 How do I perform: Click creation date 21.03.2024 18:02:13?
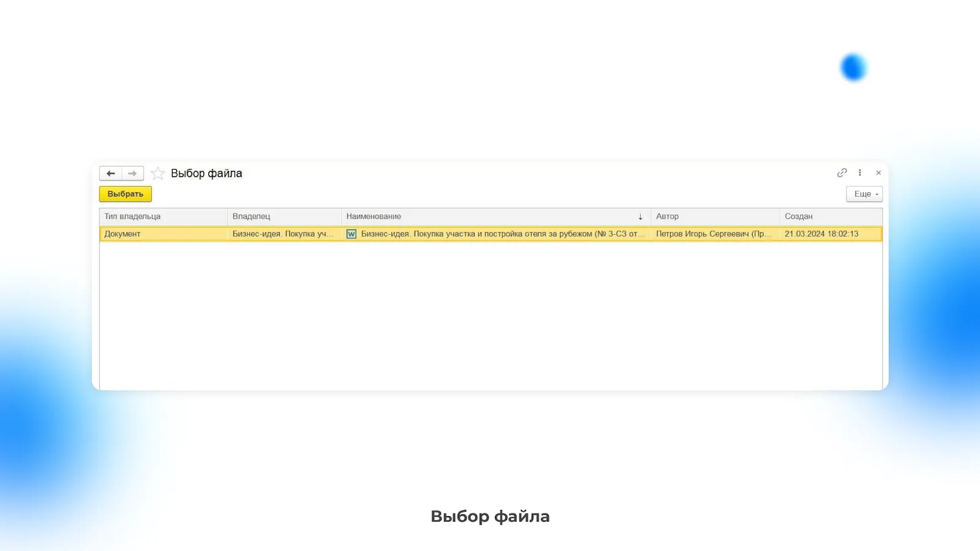click(x=821, y=234)
